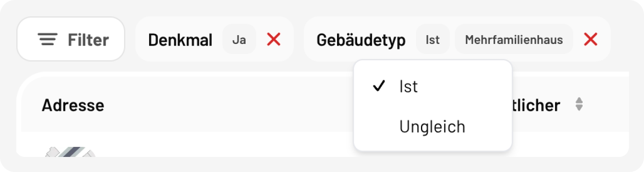Screen dimensions: 644x172
Task: Toggle sorting via the sort icon
Action: pos(579,104)
